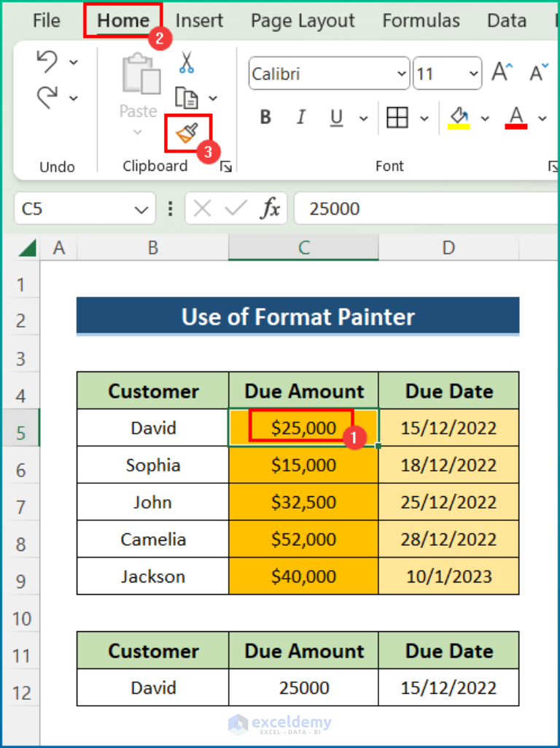Open the Borders grid icon
Image resolution: width=560 pixels, height=748 pixels.
[x=397, y=117]
